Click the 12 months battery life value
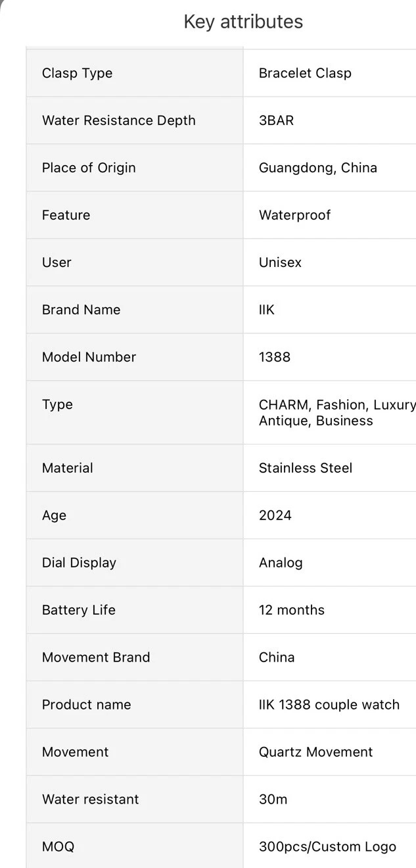Image resolution: width=416 pixels, height=868 pixels. [292, 610]
